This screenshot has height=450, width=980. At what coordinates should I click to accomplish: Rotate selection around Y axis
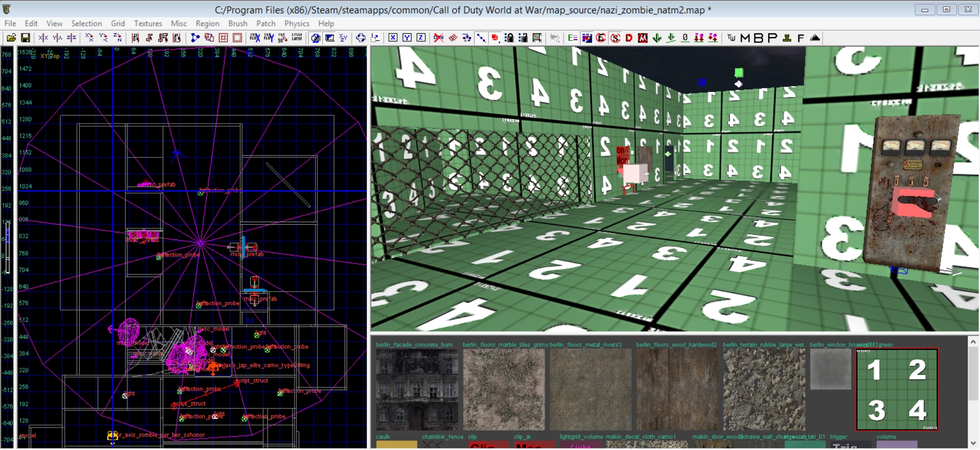coord(104,38)
